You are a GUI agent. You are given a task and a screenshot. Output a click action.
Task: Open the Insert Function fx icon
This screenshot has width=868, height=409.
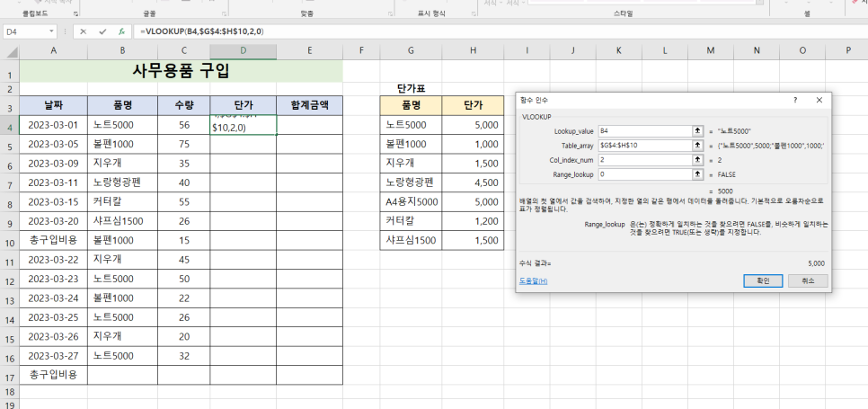point(121,32)
